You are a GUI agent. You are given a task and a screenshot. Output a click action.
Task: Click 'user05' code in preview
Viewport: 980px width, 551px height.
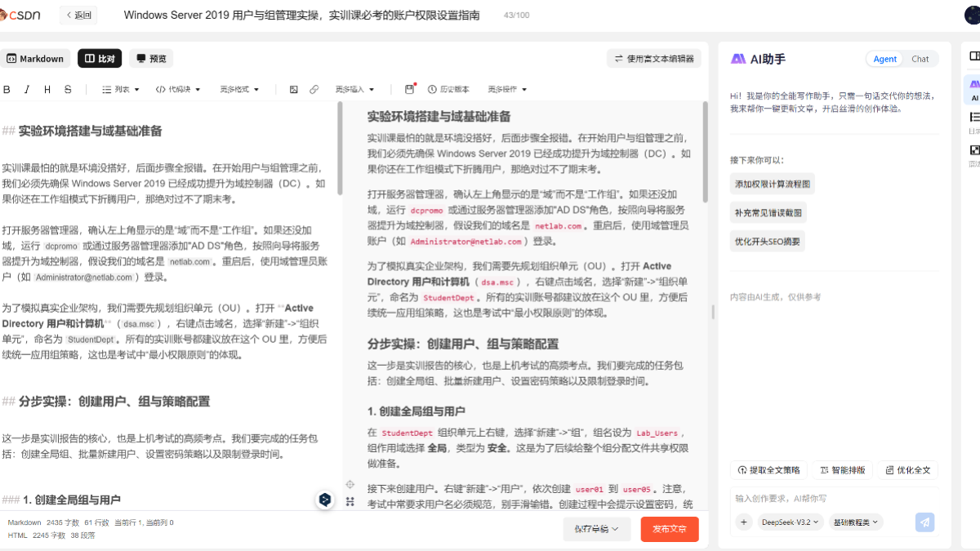pyautogui.click(x=637, y=489)
